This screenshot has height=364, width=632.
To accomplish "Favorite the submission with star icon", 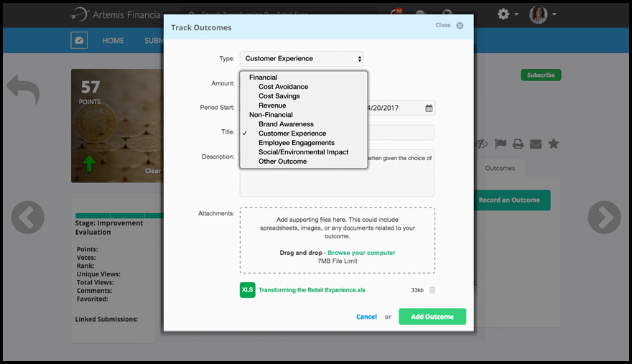I will click(x=554, y=144).
